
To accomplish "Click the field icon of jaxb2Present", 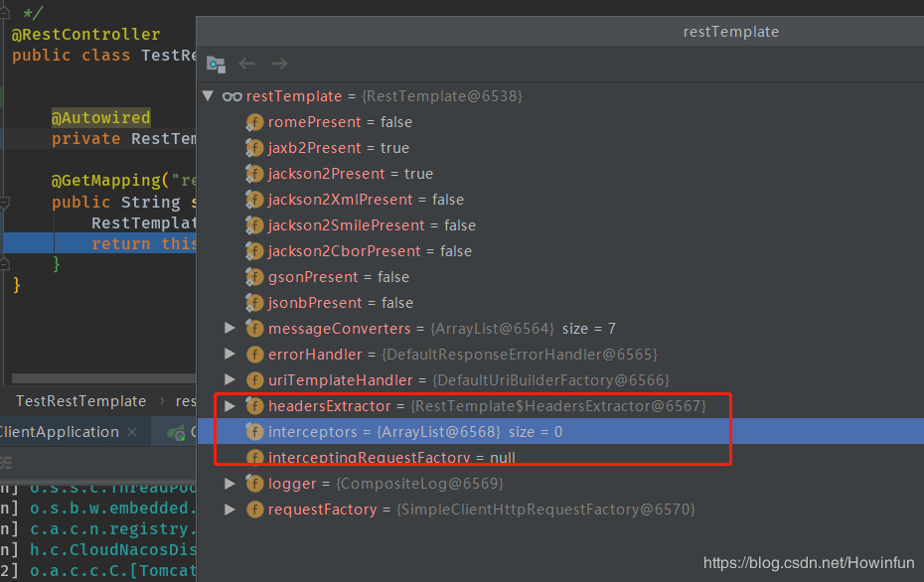I will 254,148.
